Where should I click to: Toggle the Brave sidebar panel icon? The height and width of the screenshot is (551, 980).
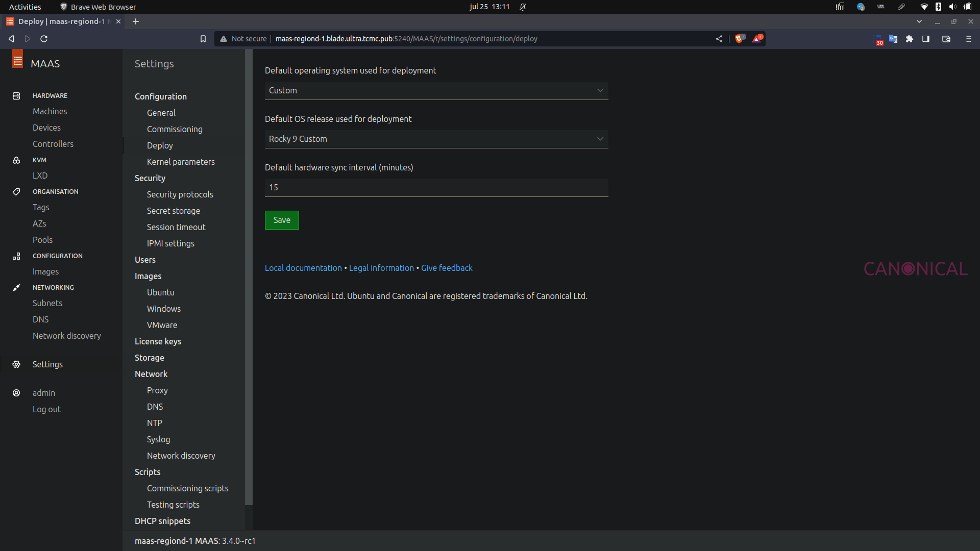[x=926, y=39]
